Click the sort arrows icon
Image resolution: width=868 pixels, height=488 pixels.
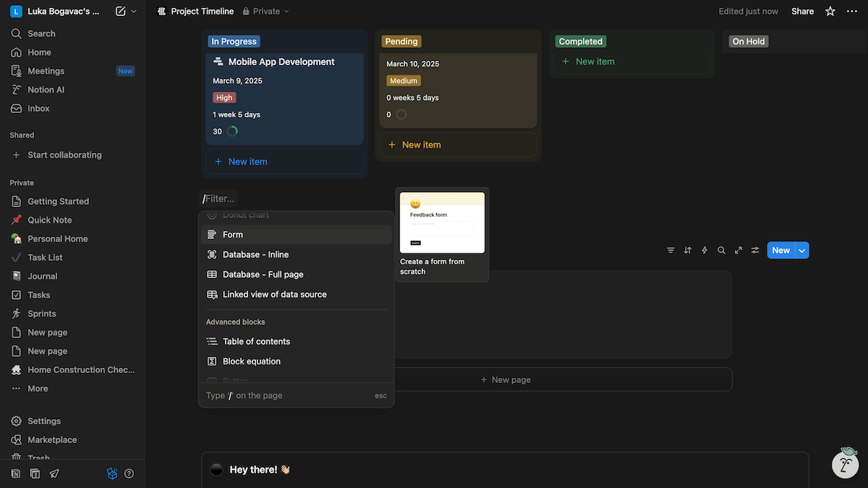coord(688,251)
